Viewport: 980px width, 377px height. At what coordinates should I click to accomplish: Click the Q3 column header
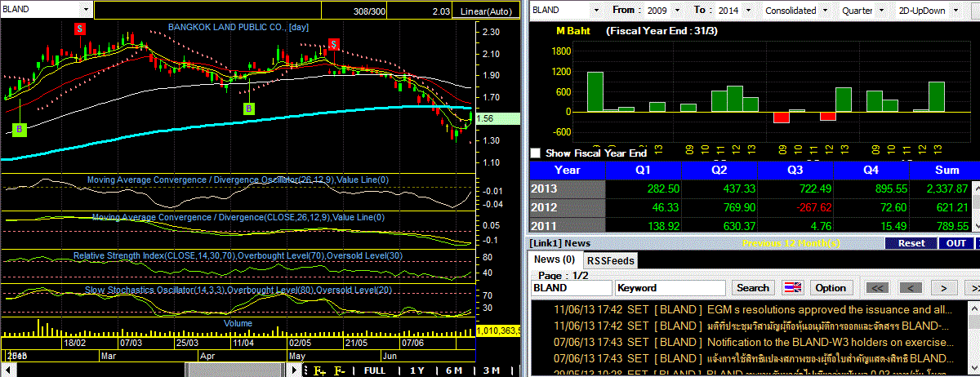coord(795,170)
